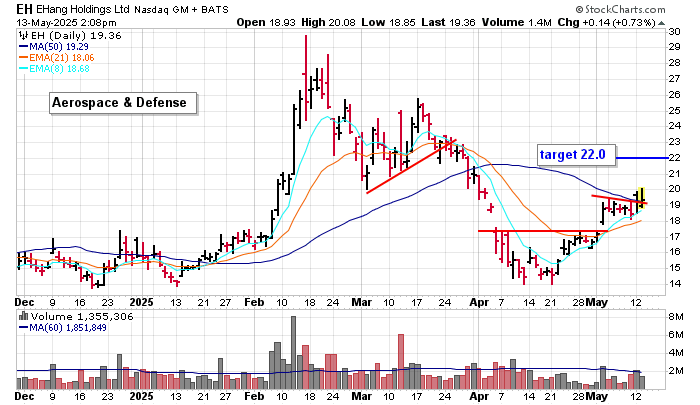Click the EMA(21) 18.06 legend text
The height and width of the screenshot is (405, 700).
pyautogui.click(x=62, y=58)
